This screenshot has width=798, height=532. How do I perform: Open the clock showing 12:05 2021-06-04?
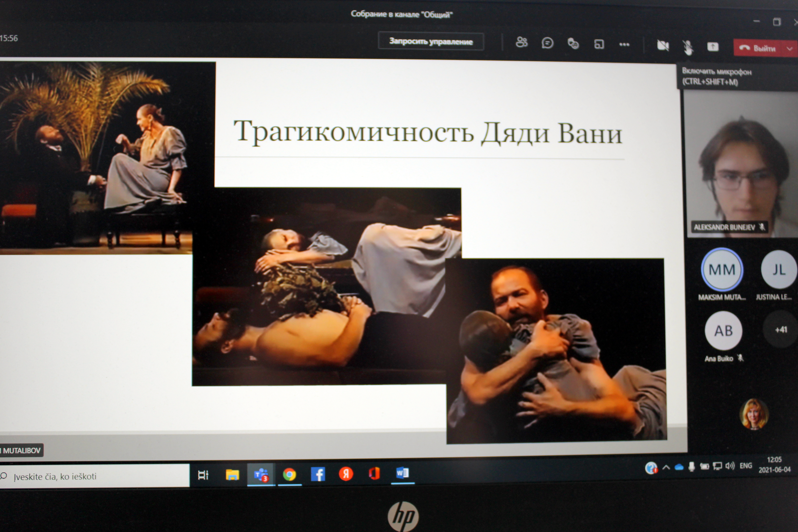tap(774, 464)
